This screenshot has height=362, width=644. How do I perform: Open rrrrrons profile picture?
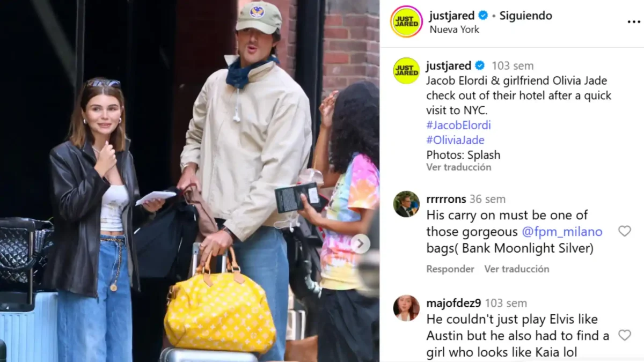tap(406, 204)
